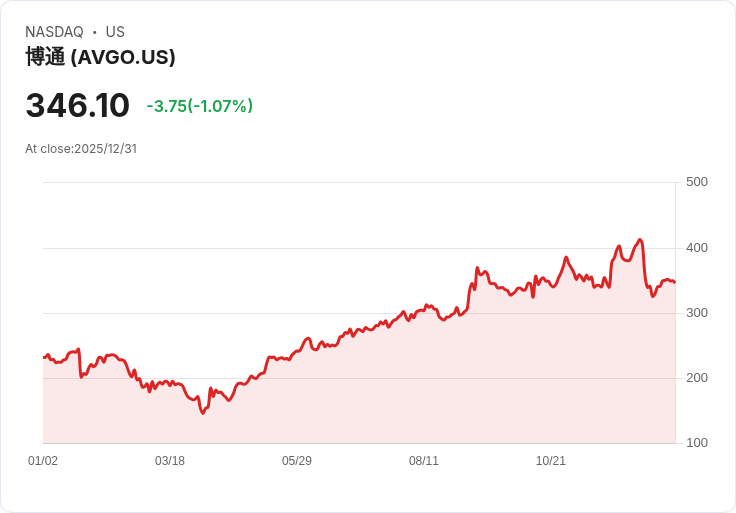Select the 08/11 date marker
736x513 pixels.
coord(424,461)
